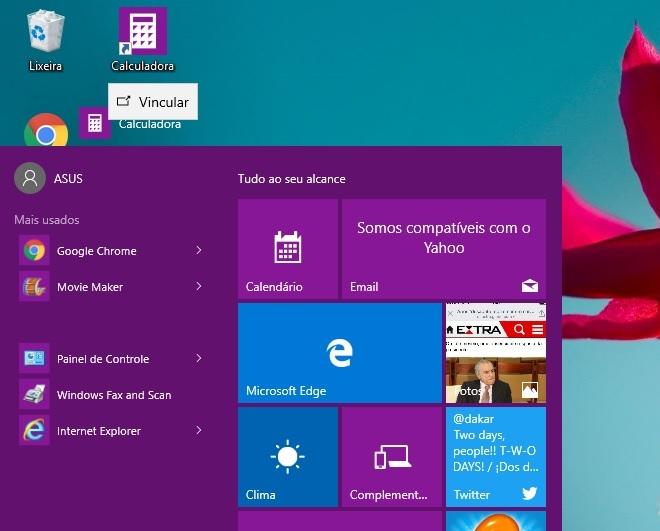Screen dimensions: 660x531
Task: Expand Painel de Controle jump list arrow
Action: 199,358
